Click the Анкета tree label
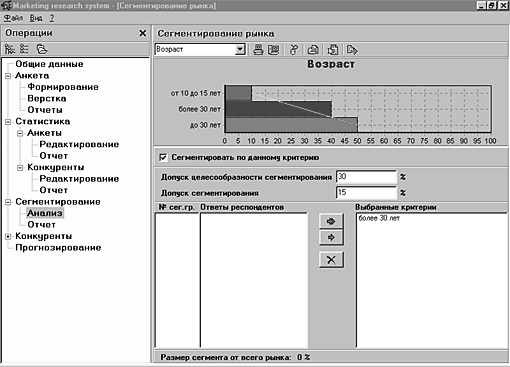510x367 pixels. point(32,76)
